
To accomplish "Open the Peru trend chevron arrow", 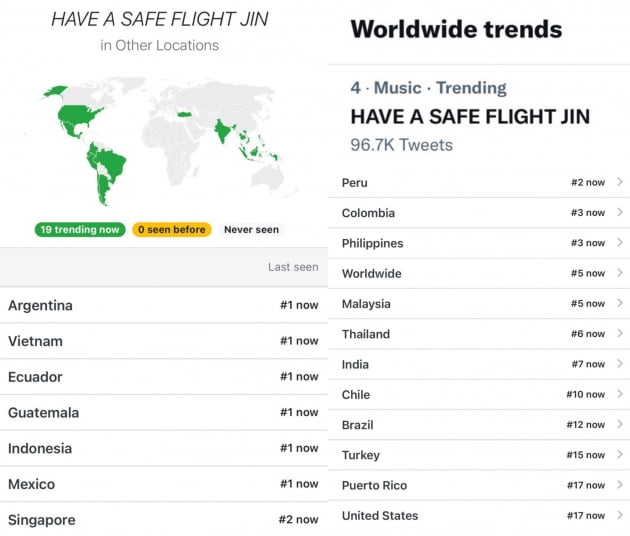I will (x=620, y=182).
